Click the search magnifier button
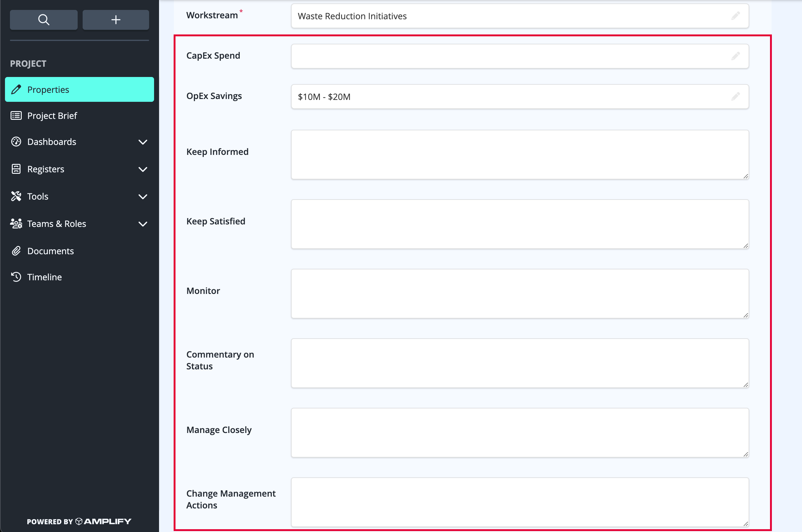The image size is (802, 532). pos(43,20)
